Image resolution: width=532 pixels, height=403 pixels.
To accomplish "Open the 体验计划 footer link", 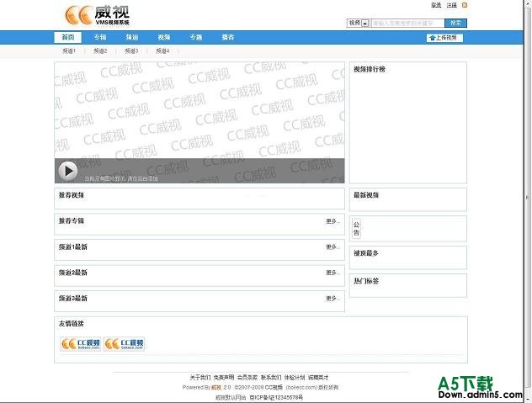I will 295,377.
